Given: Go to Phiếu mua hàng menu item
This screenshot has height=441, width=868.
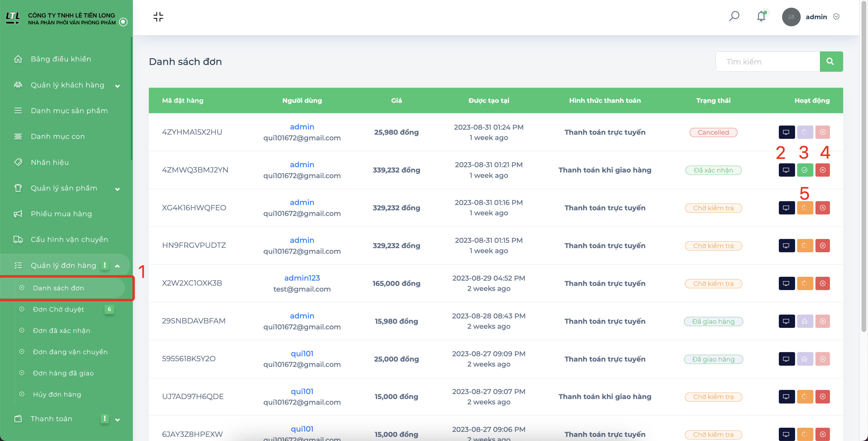Looking at the screenshot, I should pyautogui.click(x=61, y=214).
